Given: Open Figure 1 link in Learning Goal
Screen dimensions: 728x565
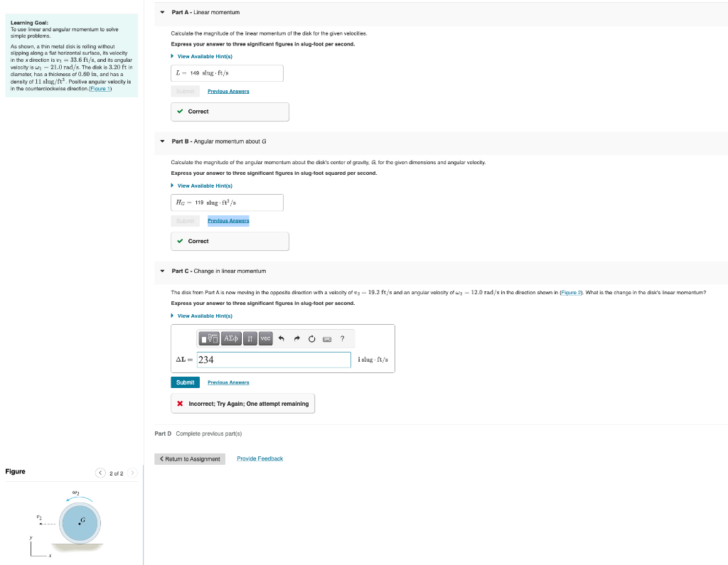Looking at the screenshot, I should (100, 89).
